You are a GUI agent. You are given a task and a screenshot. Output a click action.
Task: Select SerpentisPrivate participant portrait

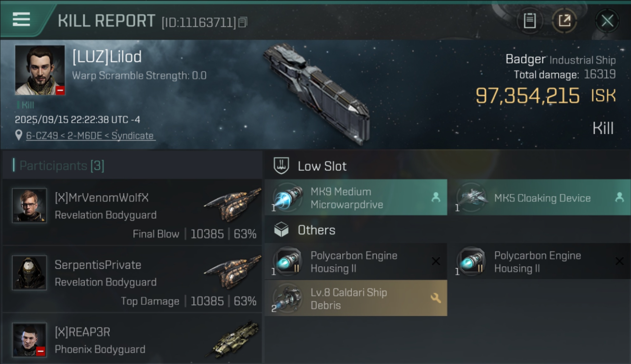[30, 273]
